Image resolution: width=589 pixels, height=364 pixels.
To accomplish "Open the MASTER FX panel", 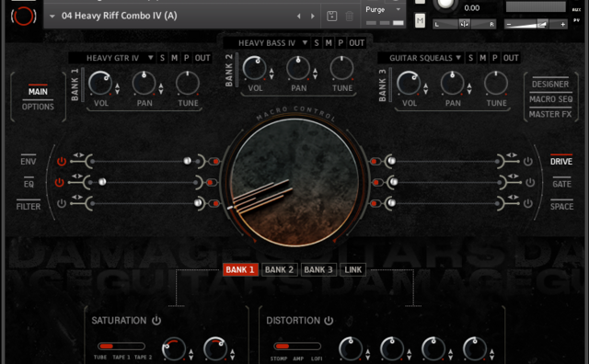I will click(550, 114).
